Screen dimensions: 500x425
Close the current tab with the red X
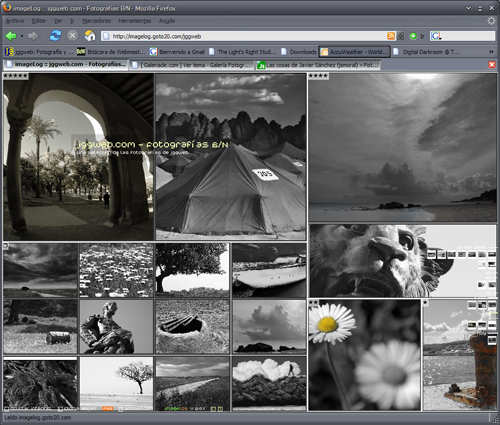(x=492, y=65)
